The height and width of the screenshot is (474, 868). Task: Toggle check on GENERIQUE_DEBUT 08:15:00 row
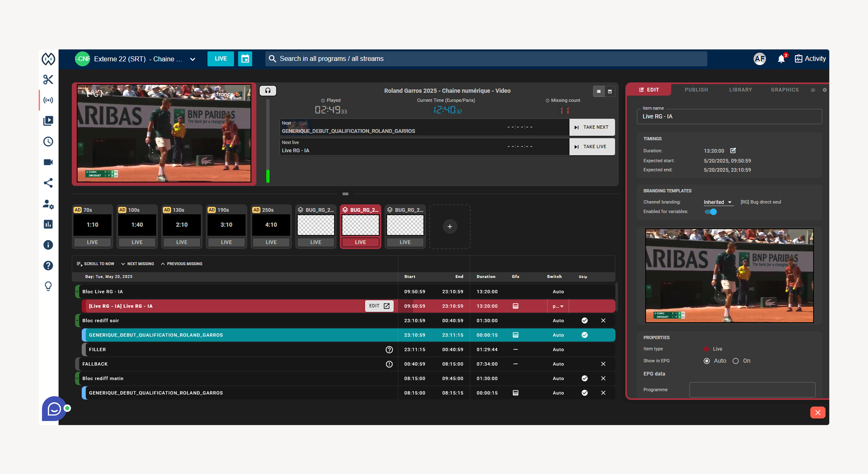point(585,393)
